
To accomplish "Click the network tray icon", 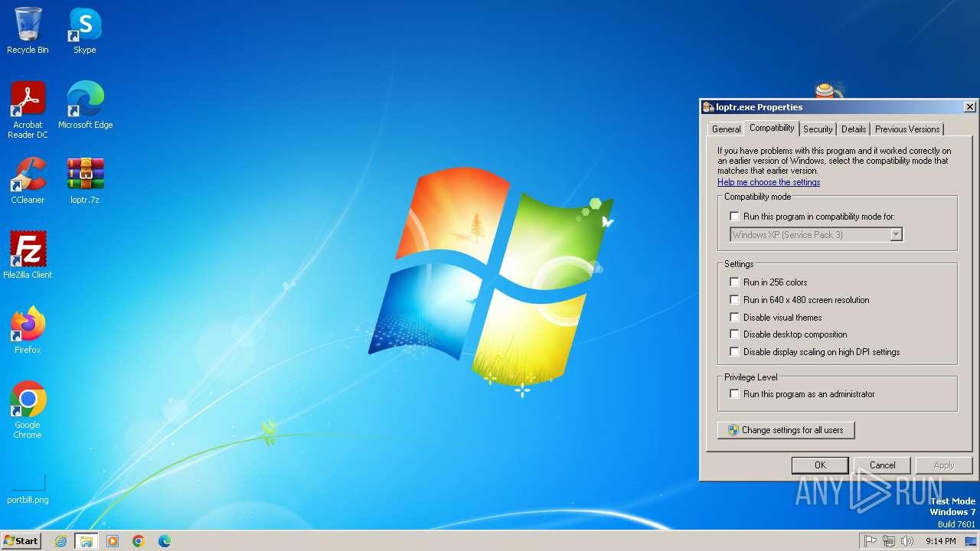I will click(889, 541).
